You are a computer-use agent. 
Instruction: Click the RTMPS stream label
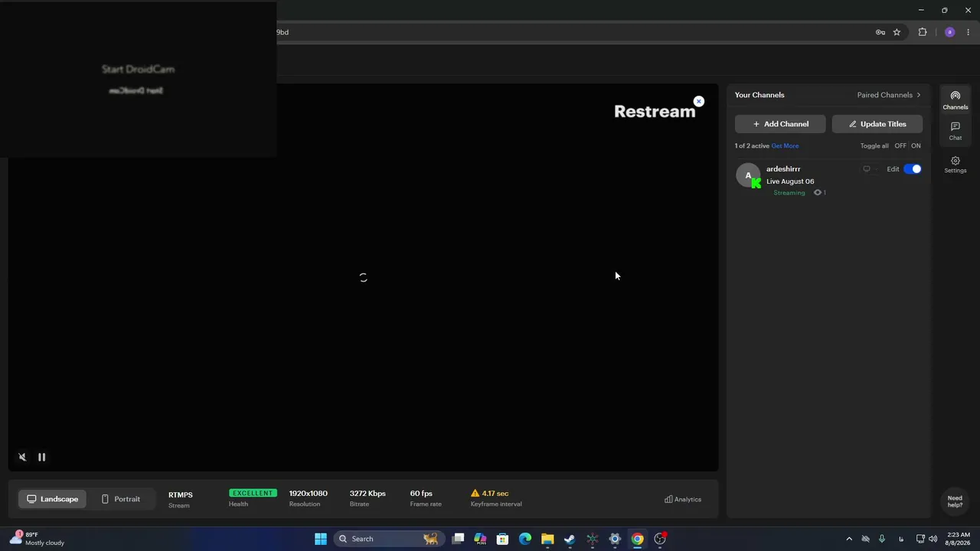pos(181,495)
